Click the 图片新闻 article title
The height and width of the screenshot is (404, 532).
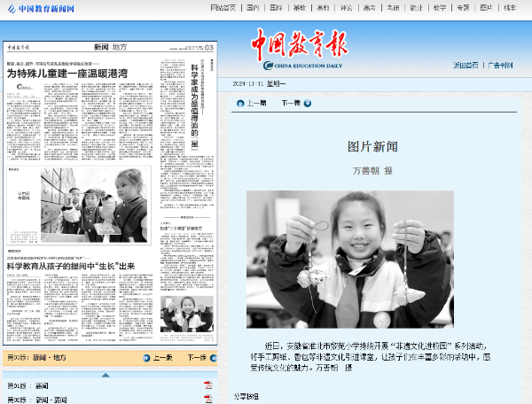pos(372,147)
